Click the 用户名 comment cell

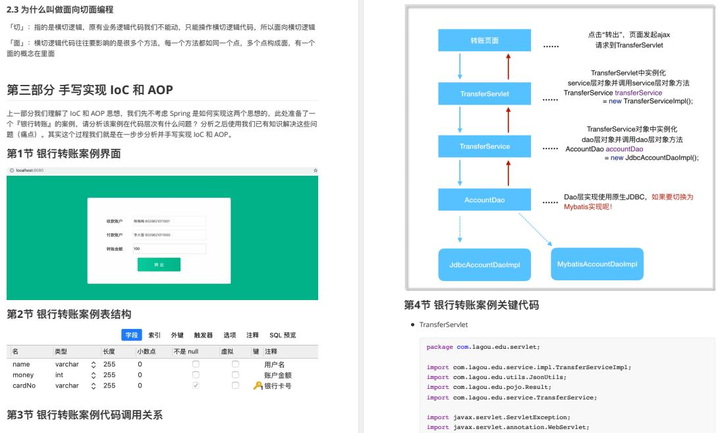pyautogui.click(x=274, y=365)
